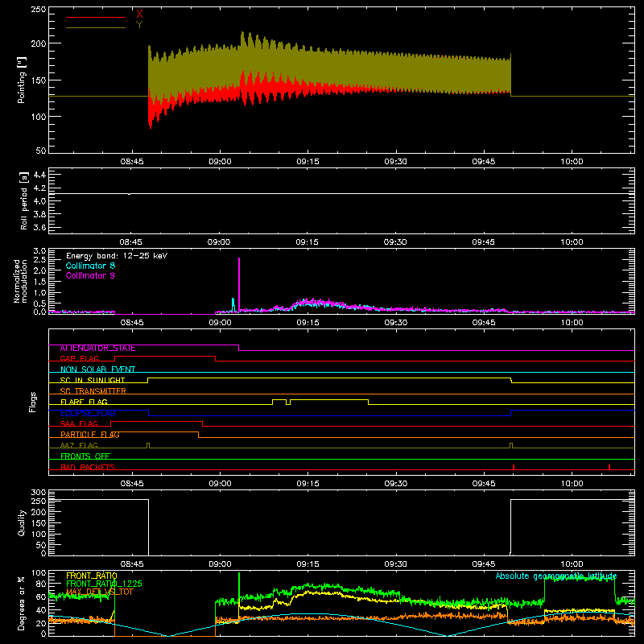Click the 2.5 tick on Normalized modulation axis
The width and height of the screenshot is (644, 644).
39,260
